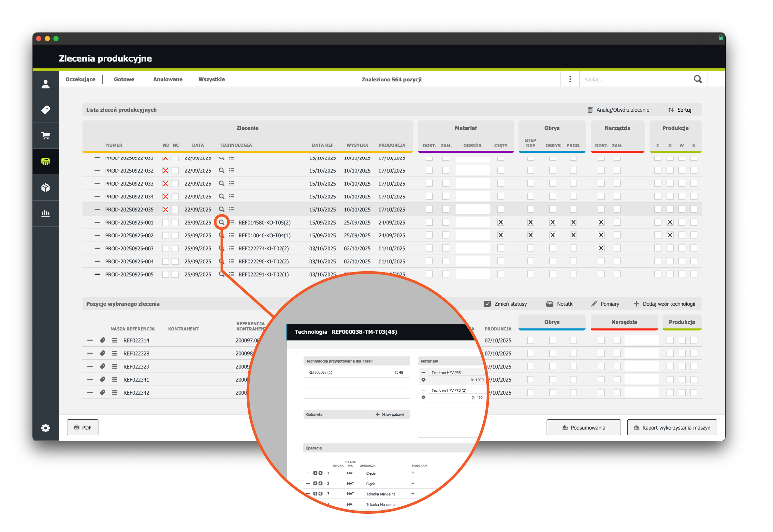Switch to the Anulowane tab
Screen dimensions: 773x532
pos(168,79)
